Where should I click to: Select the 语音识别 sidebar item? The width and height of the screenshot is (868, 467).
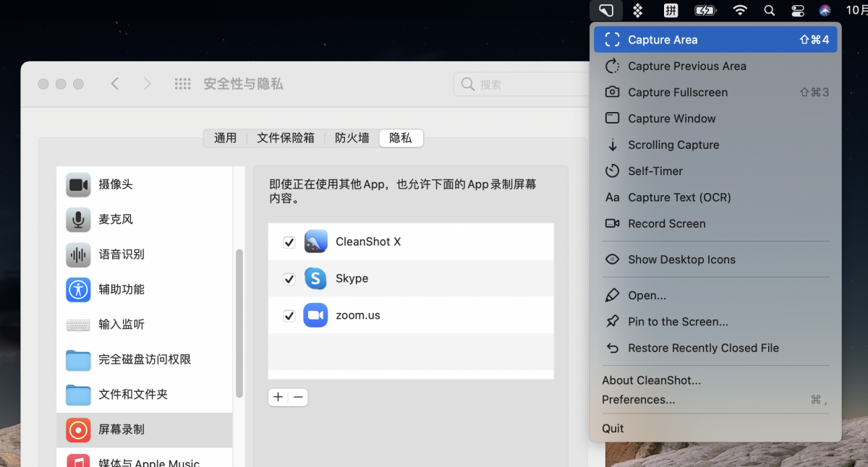coord(145,254)
